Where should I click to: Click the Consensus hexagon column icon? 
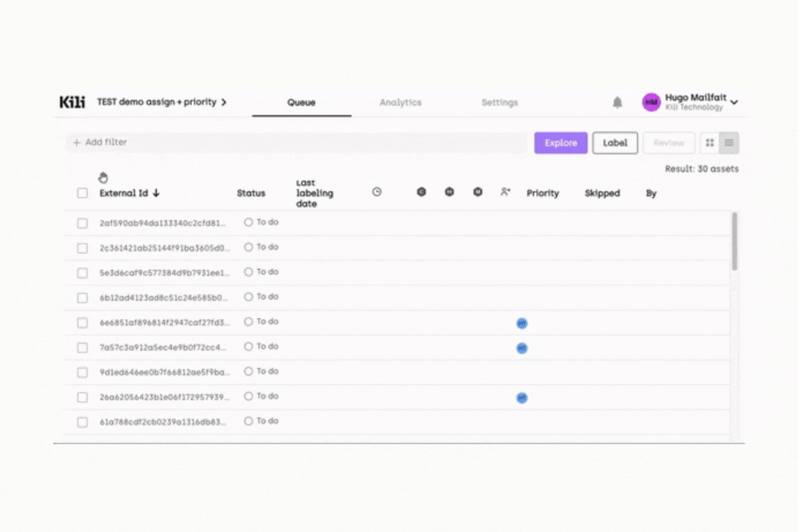pyautogui.click(x=421, y=192)
